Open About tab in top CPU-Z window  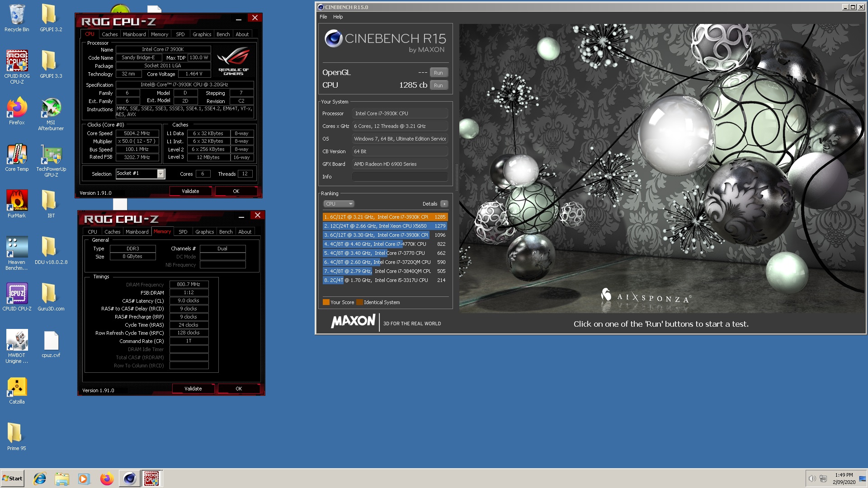click(242, 34)
